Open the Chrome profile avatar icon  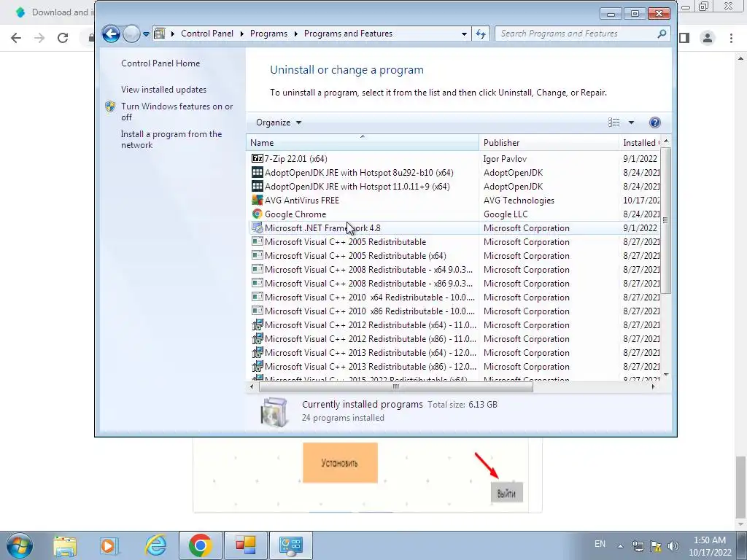coord(708,38)
